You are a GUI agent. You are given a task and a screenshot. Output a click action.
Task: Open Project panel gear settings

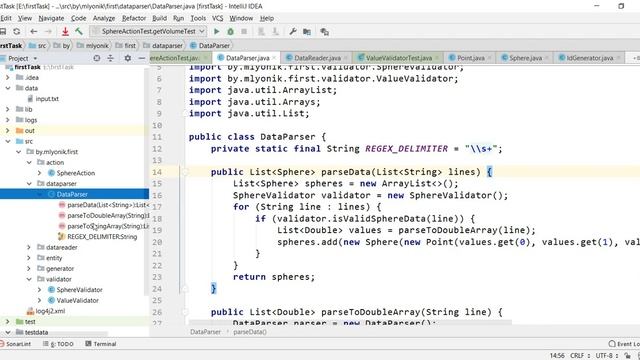(x=128, y=58)
